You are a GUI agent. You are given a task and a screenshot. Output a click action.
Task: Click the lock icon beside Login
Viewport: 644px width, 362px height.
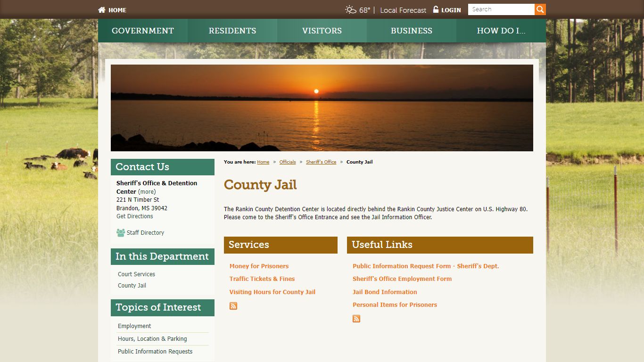click(436, 9)
